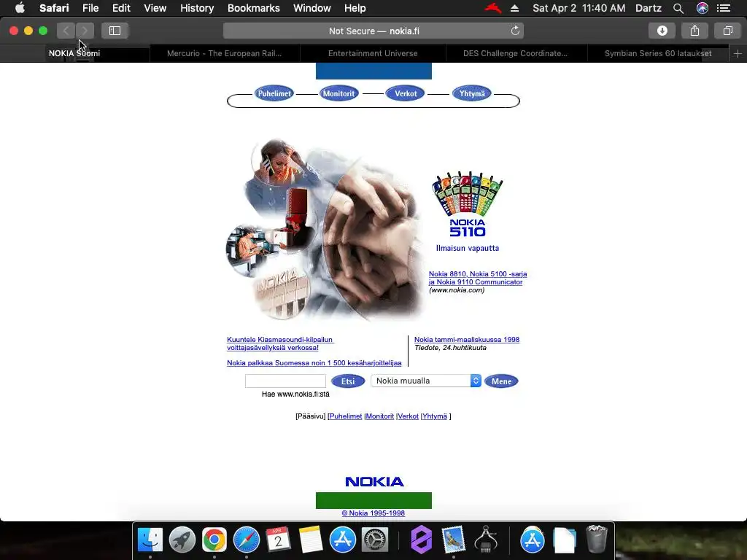Viewport: 747px width, 560px height.
Task: Click the Etsi search button
Action: (x=348, y=381)
